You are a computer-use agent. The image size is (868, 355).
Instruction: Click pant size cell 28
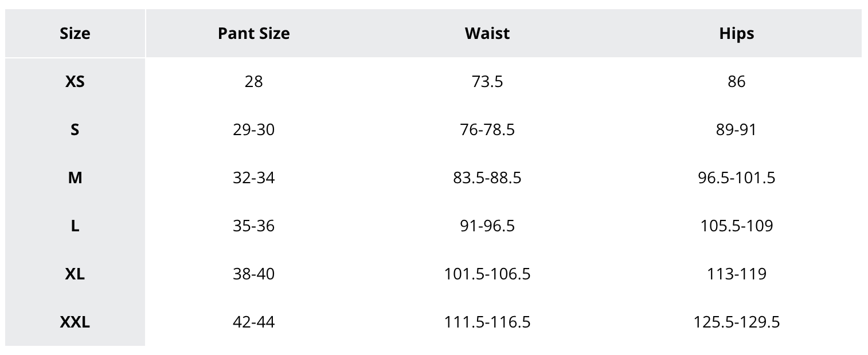[253, 82]
